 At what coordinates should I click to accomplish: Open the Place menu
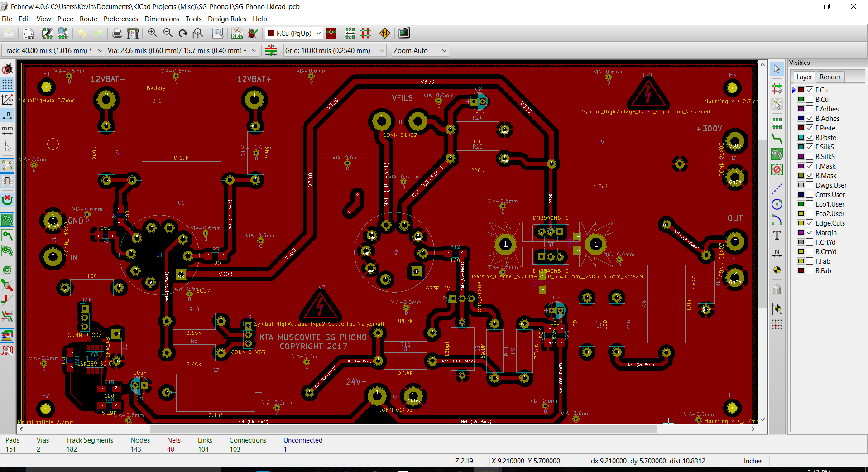click(x=65, y=19)
